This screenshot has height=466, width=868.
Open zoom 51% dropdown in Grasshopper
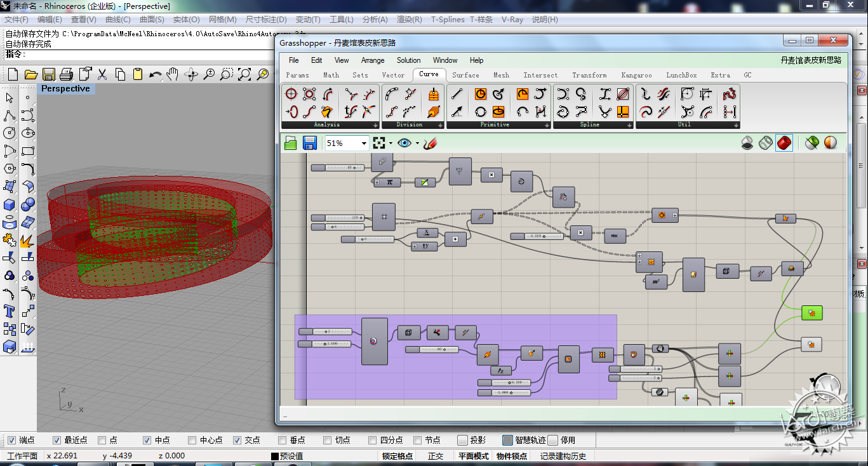[364, 143]
